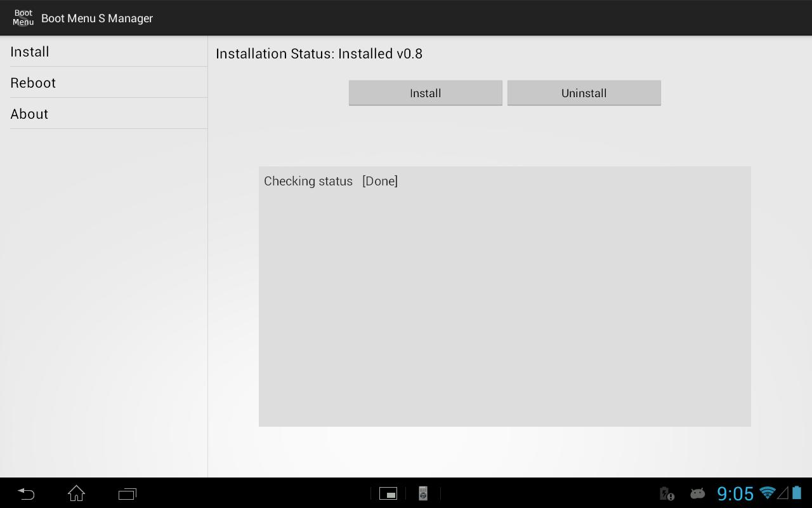Screen dimensions: 812x508
Task: Open the Reboot section
Action: tap(33, 83)
